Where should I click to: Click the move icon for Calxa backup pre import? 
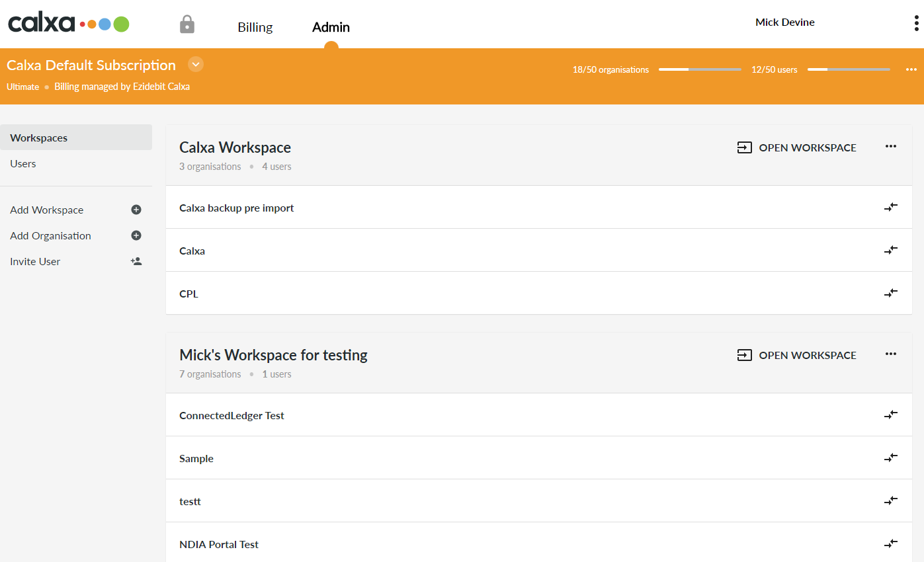click(x=891, y=207)
